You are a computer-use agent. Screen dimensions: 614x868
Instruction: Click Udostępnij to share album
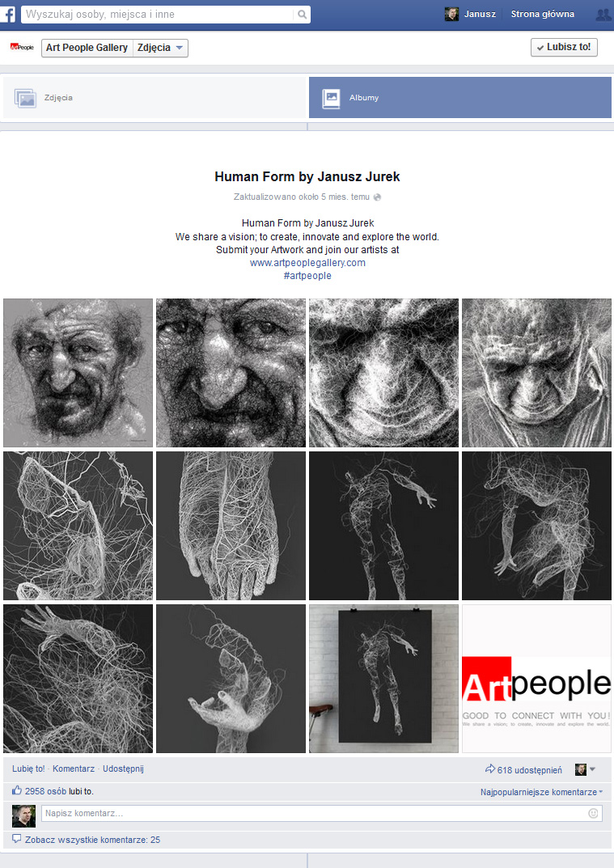point(123,768)
